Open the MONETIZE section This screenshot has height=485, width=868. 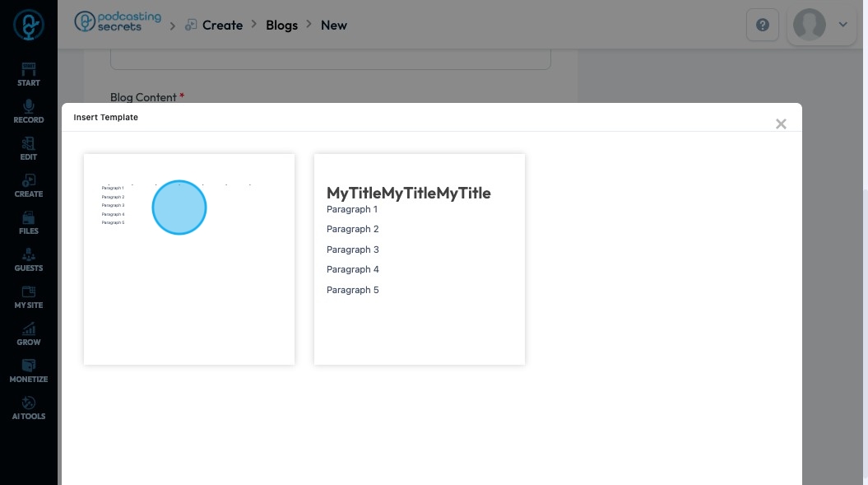coord(29,370)
